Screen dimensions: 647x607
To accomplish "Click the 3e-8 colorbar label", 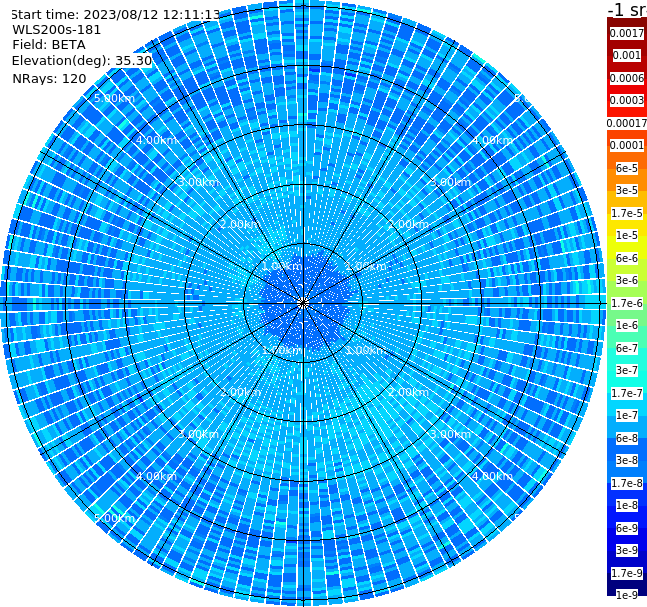I will pos(627,461).
